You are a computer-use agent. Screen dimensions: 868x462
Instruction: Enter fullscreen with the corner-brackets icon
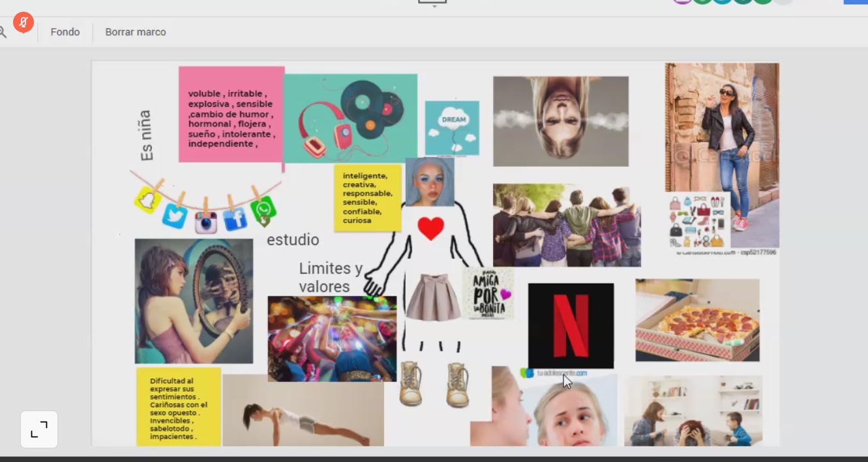click(39, 429)
